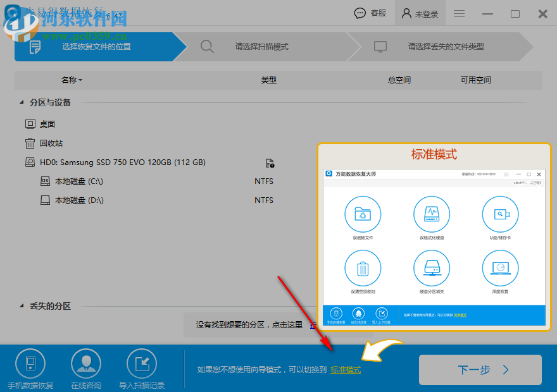Viewport: 557px width, 392px height.
Task: Select 误格式化硬盘 recovery mode icon
Action: tap(431, 215)
